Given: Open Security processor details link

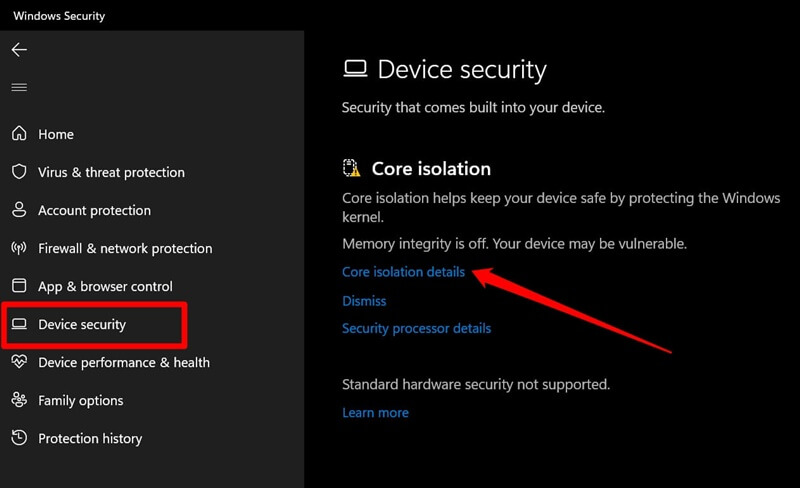Looking at the screenshot, I should point(416,328).
